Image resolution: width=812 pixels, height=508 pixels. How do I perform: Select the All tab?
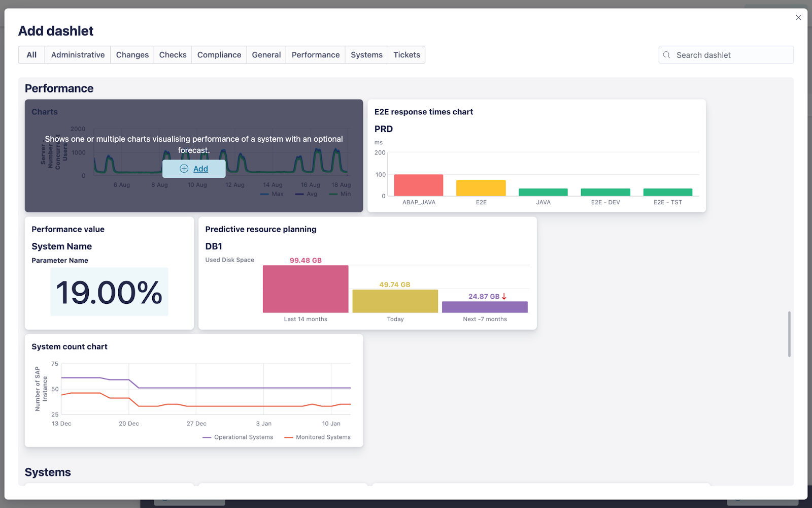(31, 54)
